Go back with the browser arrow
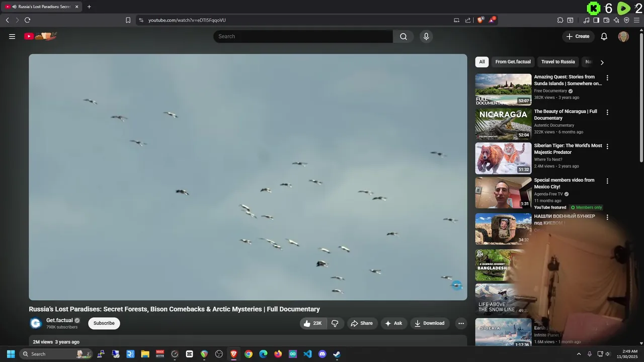 [7, 20]
